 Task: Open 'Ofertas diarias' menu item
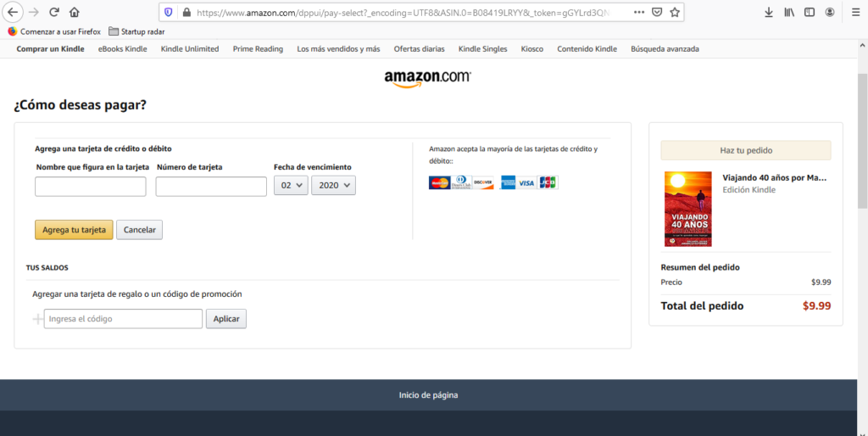point(419,48)
